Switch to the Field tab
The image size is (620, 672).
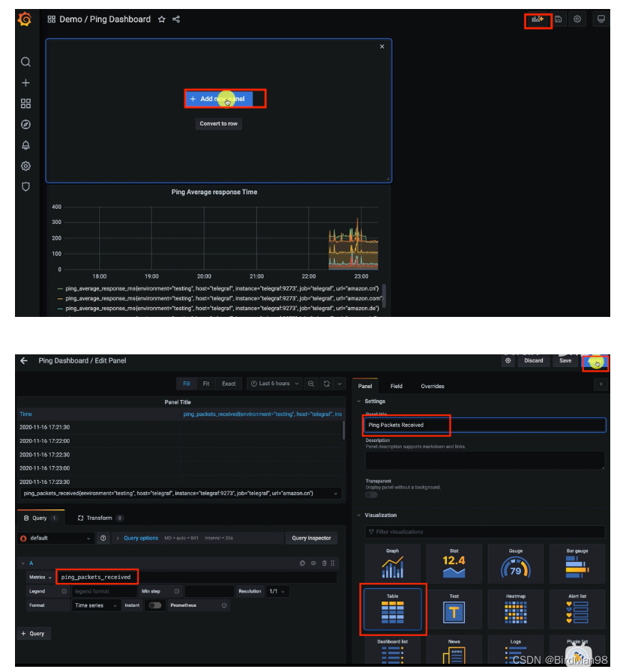[396, 386]
